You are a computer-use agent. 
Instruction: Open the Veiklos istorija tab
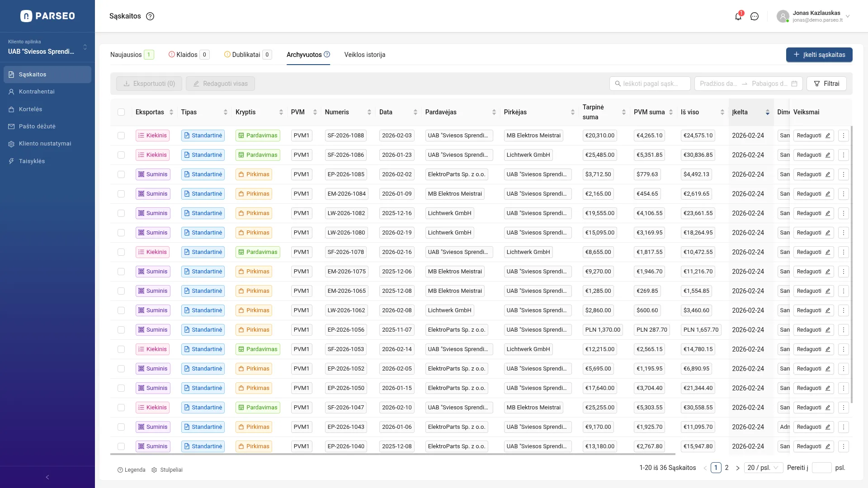[364, 55]
